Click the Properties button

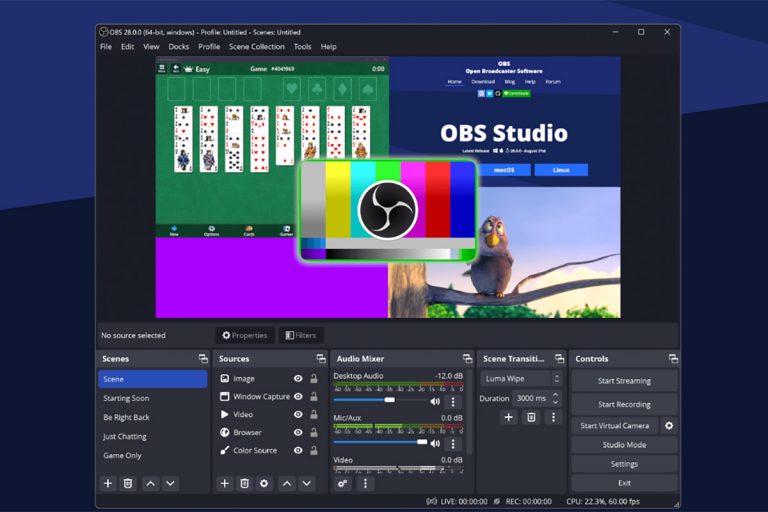pos(245,335)
